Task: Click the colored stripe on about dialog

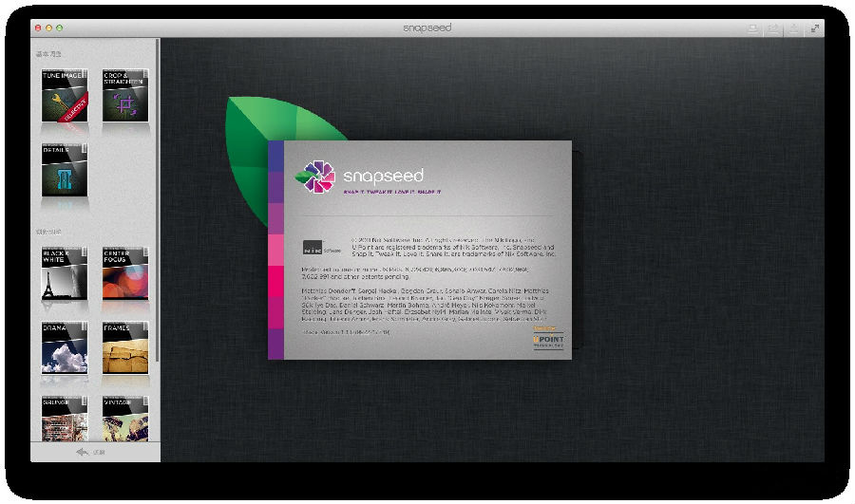Action: (275, 251)
